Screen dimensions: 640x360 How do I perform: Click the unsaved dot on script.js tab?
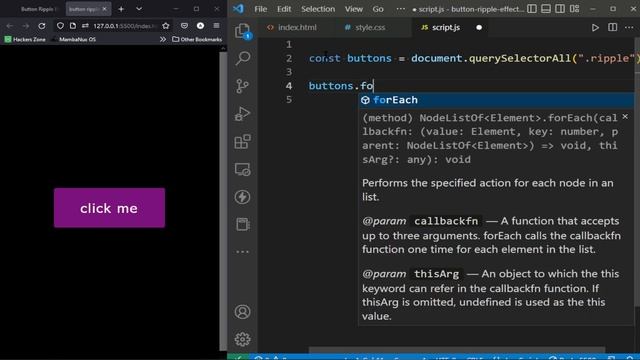click(x=479, y=27)
